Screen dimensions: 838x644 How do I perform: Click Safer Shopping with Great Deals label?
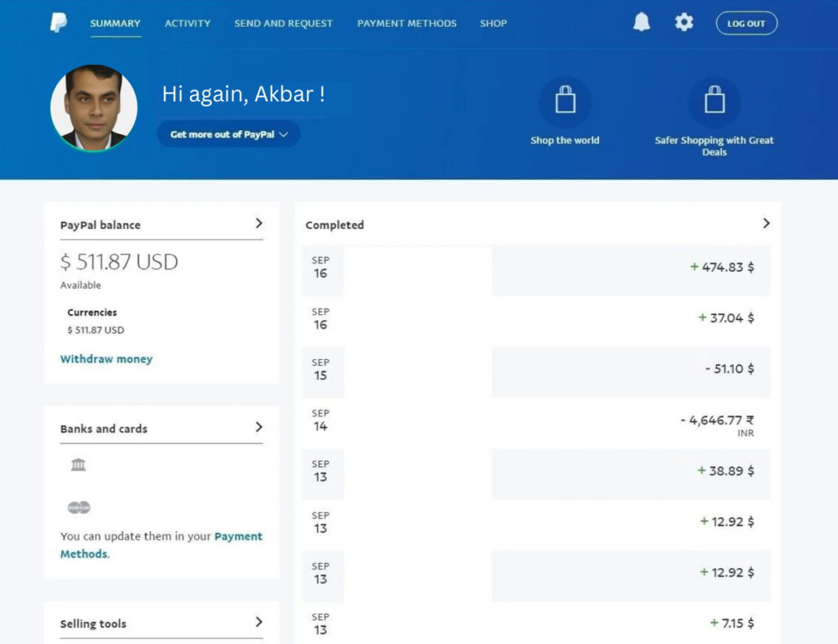pos(714,146)
